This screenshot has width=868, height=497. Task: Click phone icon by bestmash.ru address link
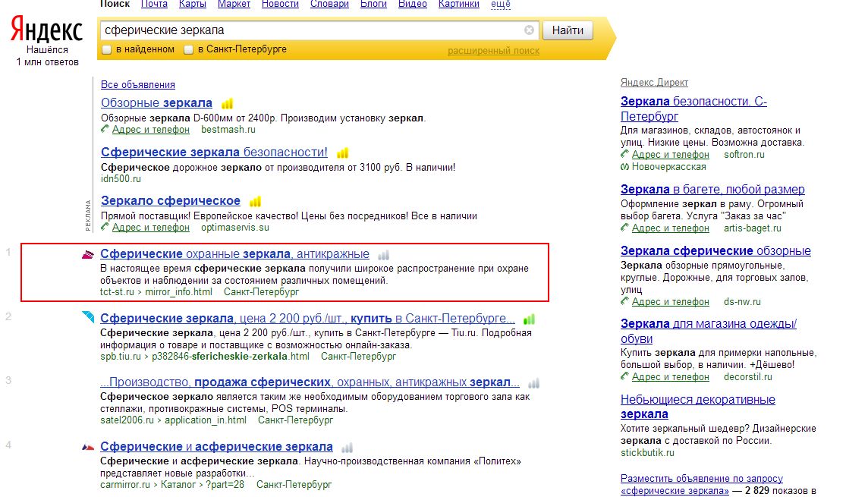click(105, 129)
